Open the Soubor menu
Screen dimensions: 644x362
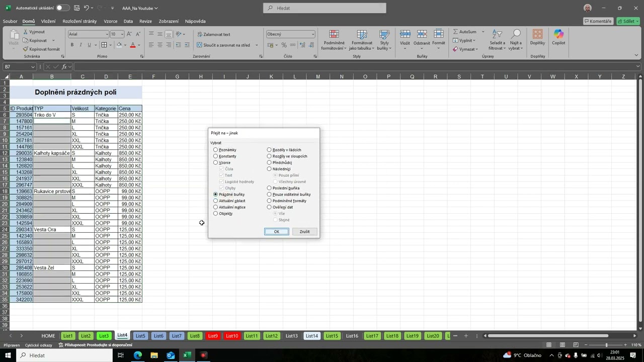10,21
